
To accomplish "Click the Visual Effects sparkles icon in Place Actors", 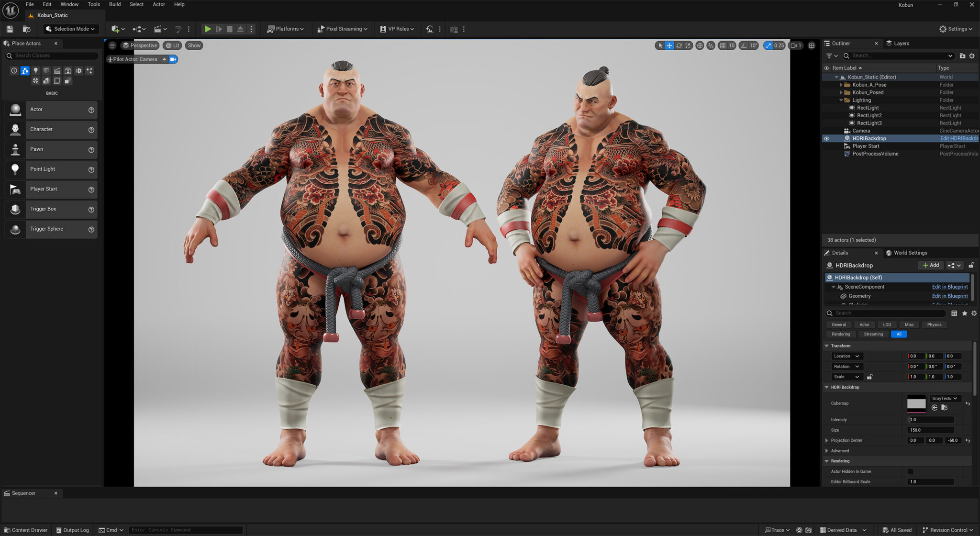I will [89, 70].
